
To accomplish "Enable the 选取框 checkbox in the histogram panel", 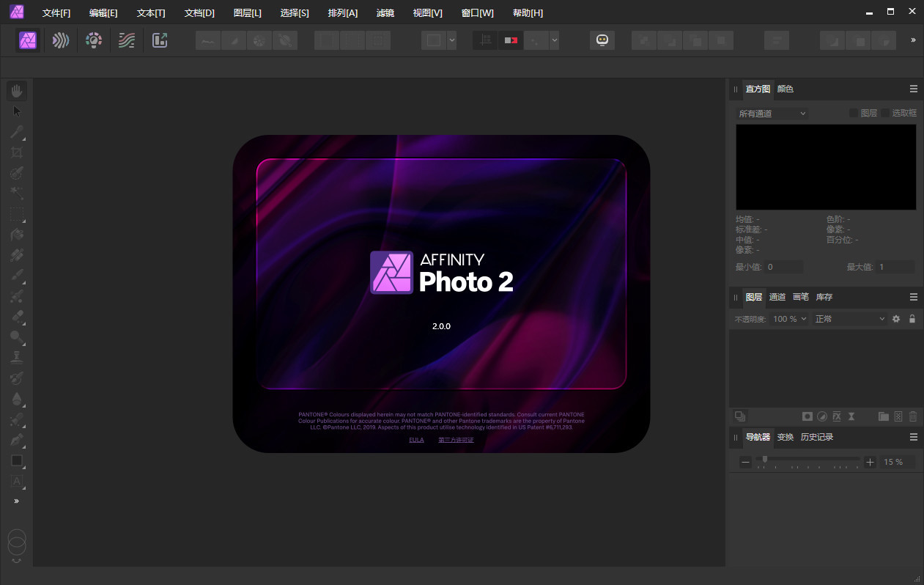I will coord(887,112).
